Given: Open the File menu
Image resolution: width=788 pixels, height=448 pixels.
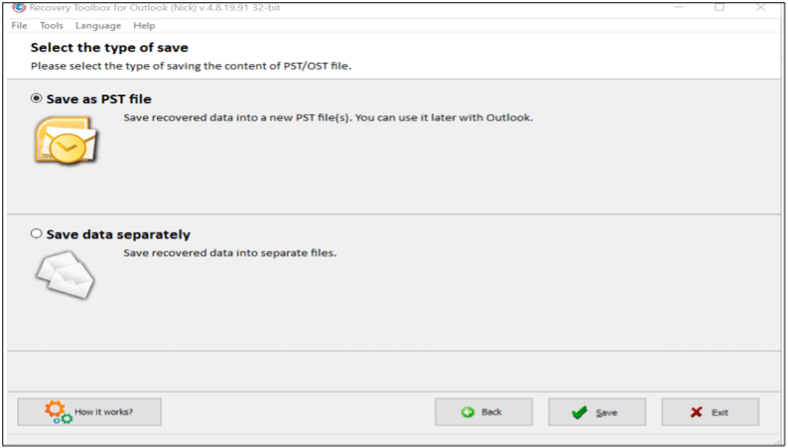Looking at the screenshot, I should [19, 25].
